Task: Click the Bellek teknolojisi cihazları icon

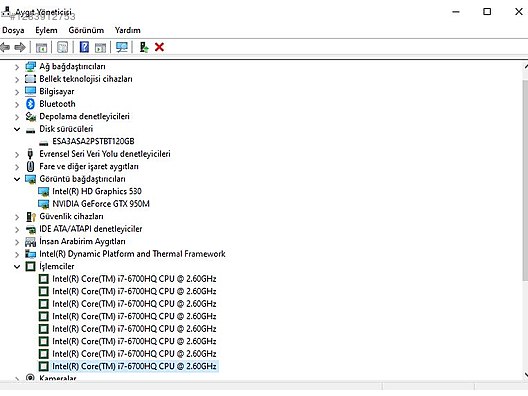Action: 30,79
